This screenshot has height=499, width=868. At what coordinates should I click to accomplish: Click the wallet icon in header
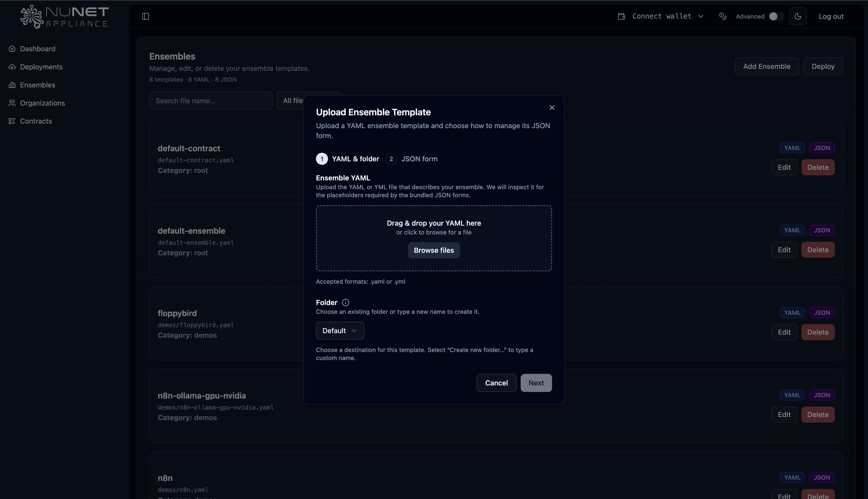pos(621,16)
